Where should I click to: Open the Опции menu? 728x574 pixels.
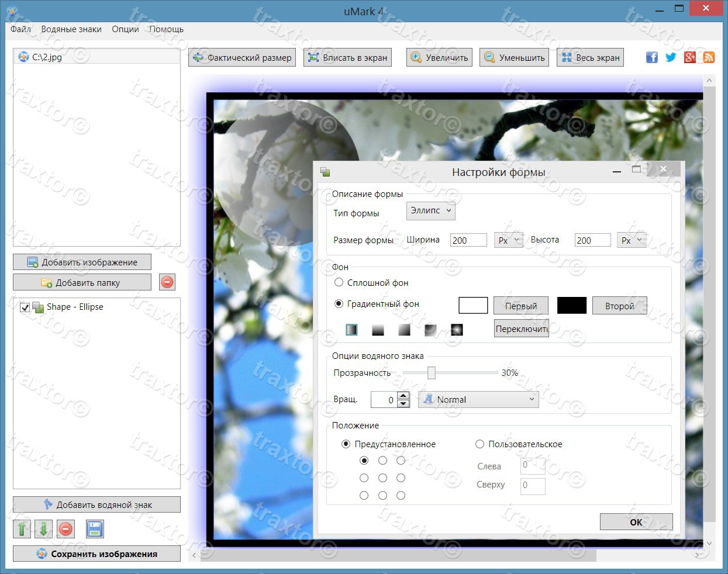coord(125,29)
